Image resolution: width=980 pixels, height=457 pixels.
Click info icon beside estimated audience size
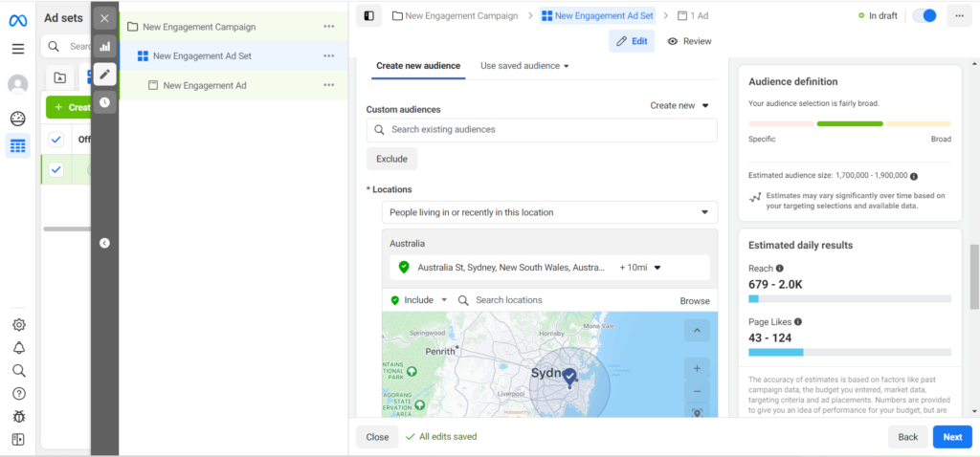tap(914, 177)
